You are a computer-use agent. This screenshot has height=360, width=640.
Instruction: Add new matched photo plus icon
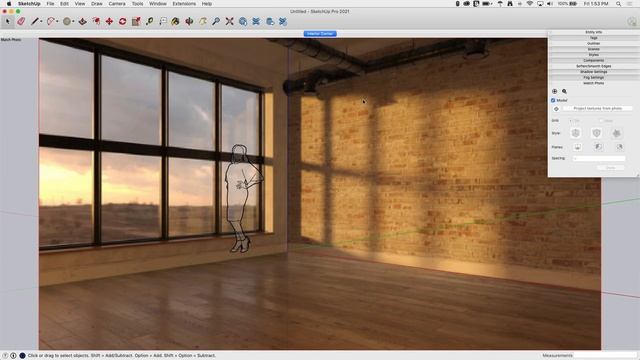click(x=554, y=91)
